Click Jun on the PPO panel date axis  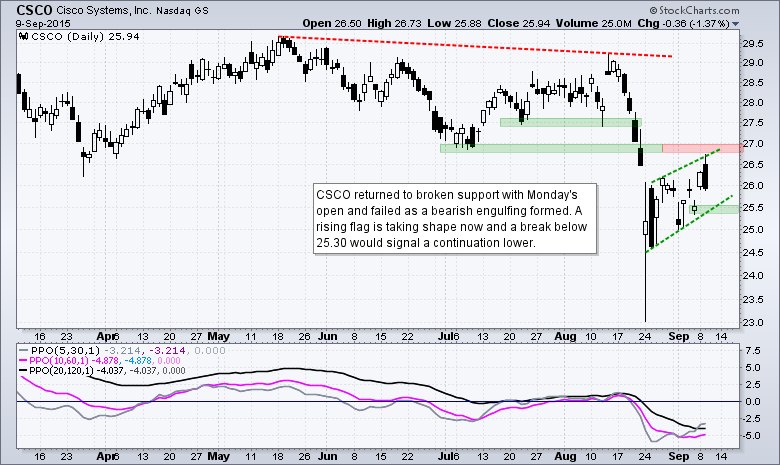coord(327,456)
